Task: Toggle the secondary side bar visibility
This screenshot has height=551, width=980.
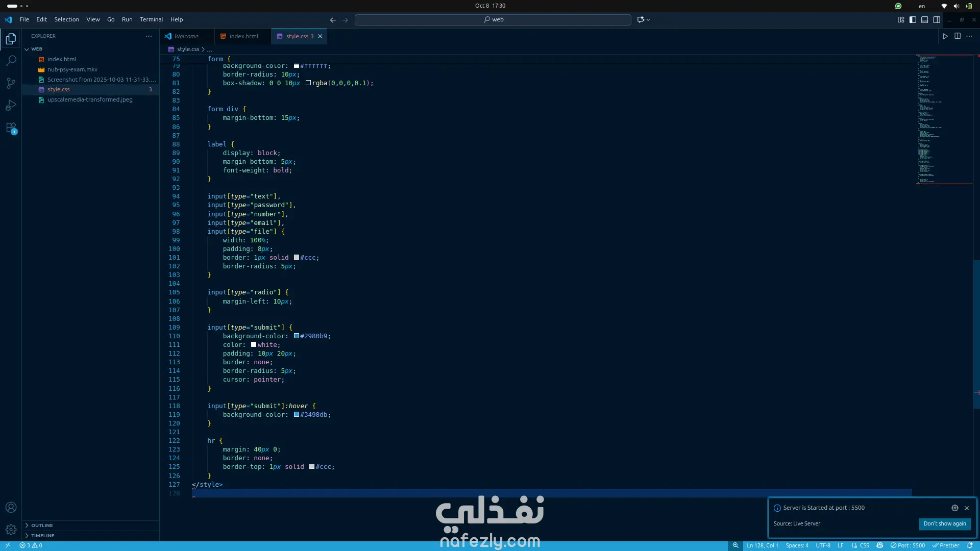Action: point(937,20)
